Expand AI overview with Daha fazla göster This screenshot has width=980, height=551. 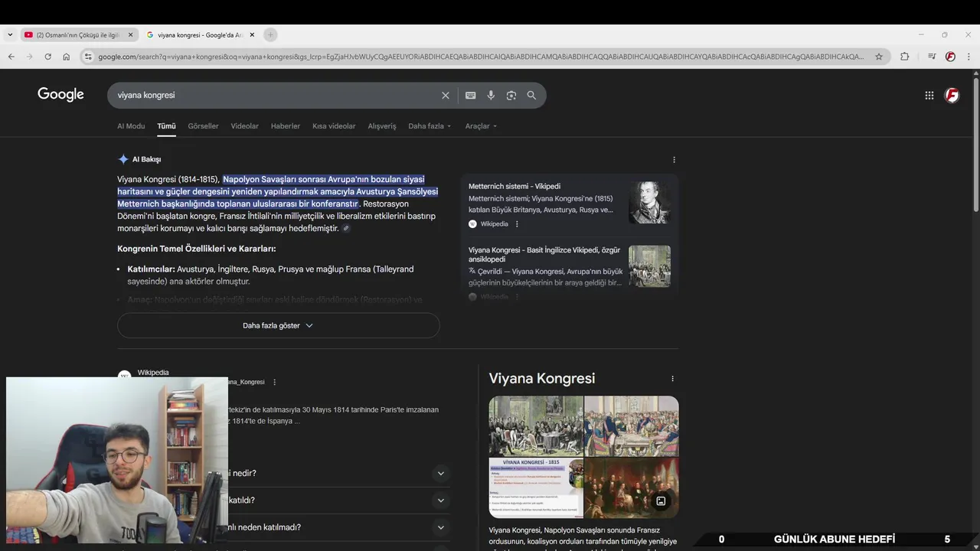click(279, 325)
